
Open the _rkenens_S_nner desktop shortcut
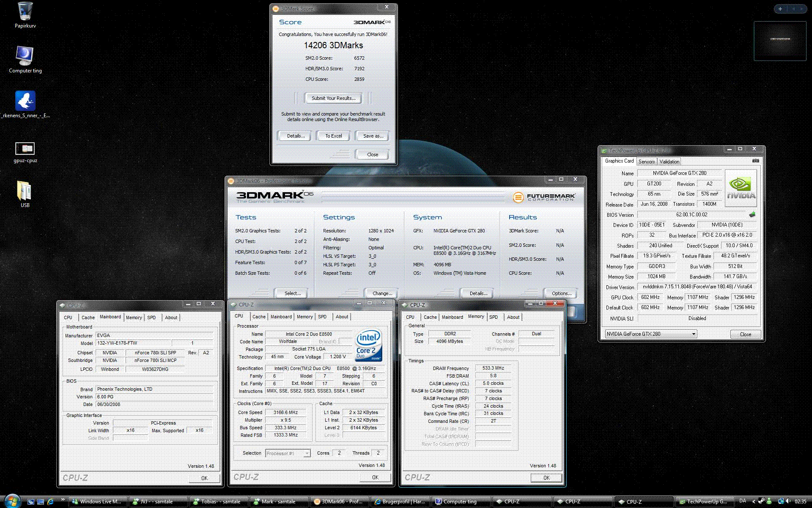tap(25, 101)
